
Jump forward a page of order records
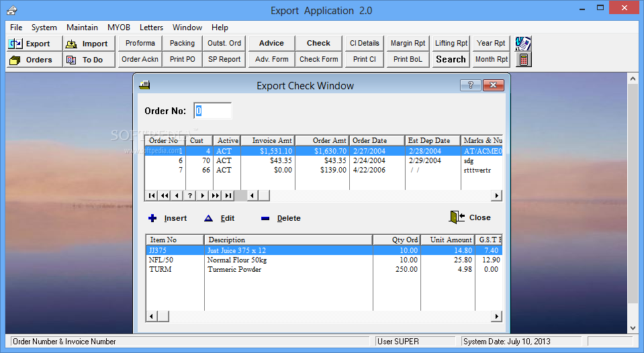click(x=215, y=196)
